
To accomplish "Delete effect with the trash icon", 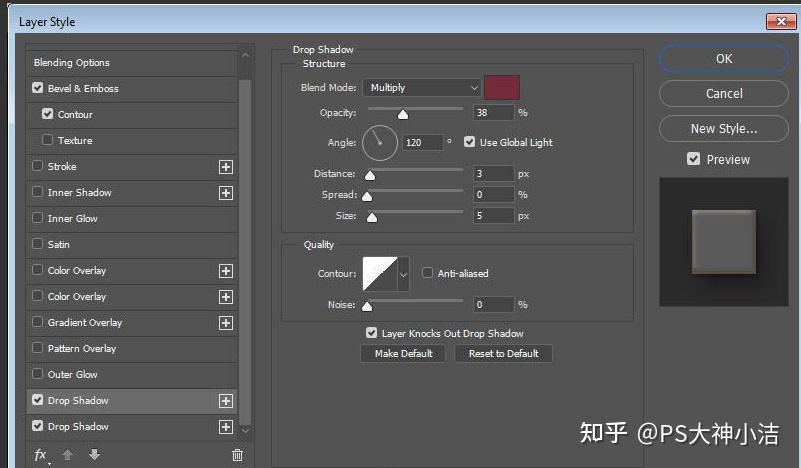I will 238,454.
